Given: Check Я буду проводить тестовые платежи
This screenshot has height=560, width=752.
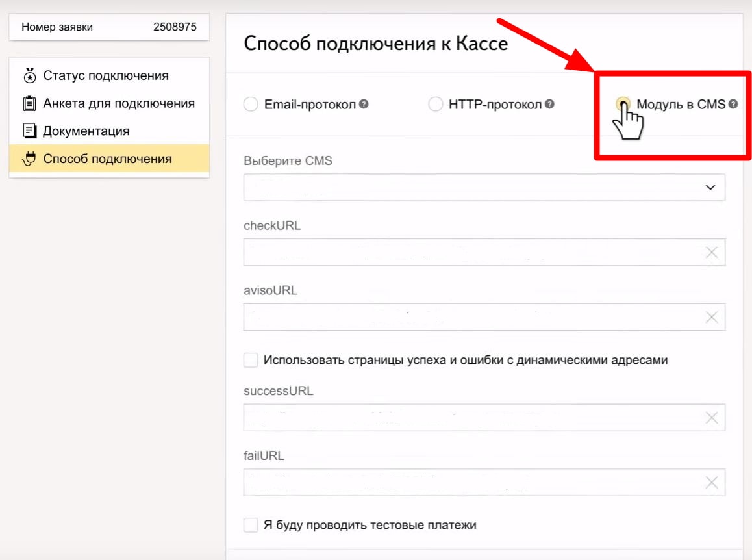Looking at the screenshot, I should 251,525.
